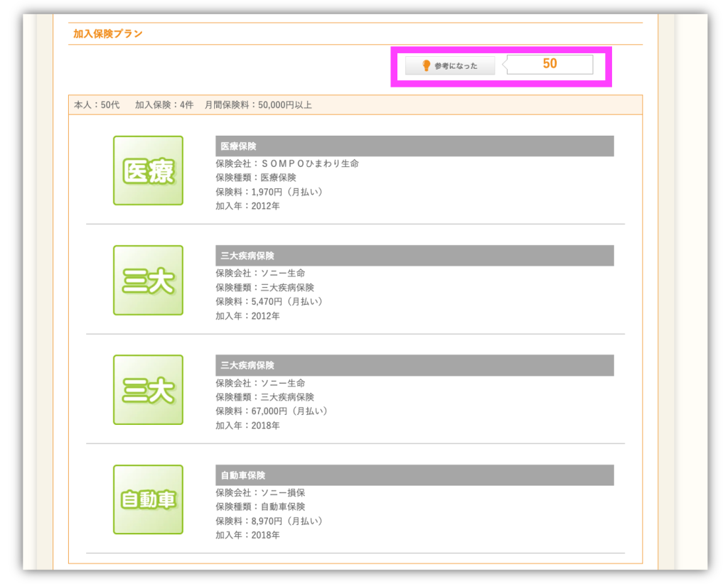The image size is (728, 584).
Task: Click text 保険料：5,470円（月払い）
Action: [269, 301]
